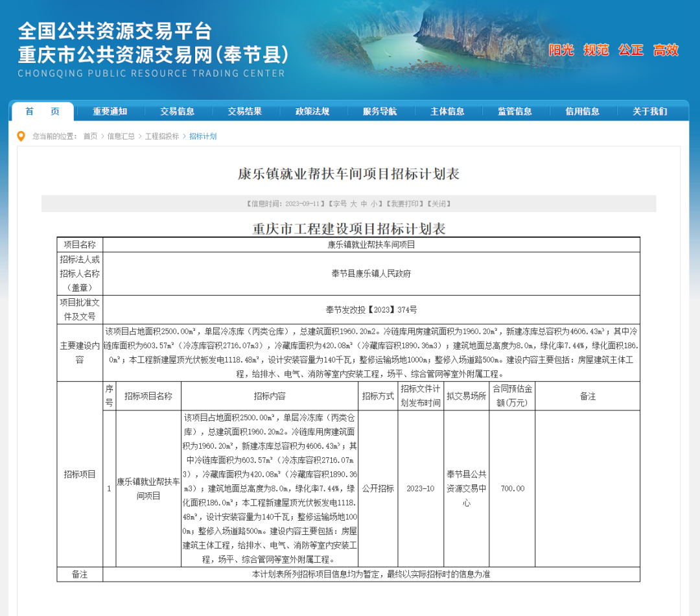Open the 首页 home tab
Screen dimensions: 700x616
[42, 112]
